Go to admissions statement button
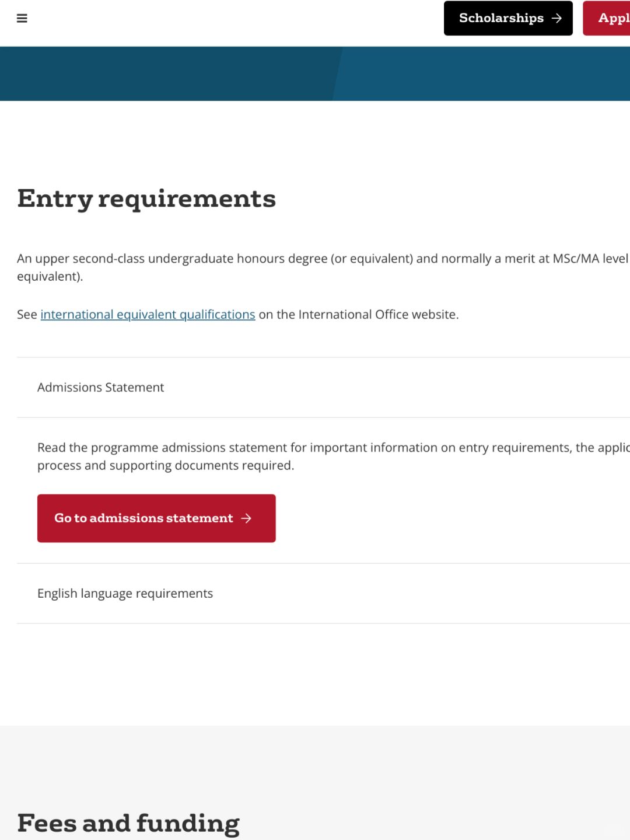Viewport: 630px width, 840px height. coord(144,518)
